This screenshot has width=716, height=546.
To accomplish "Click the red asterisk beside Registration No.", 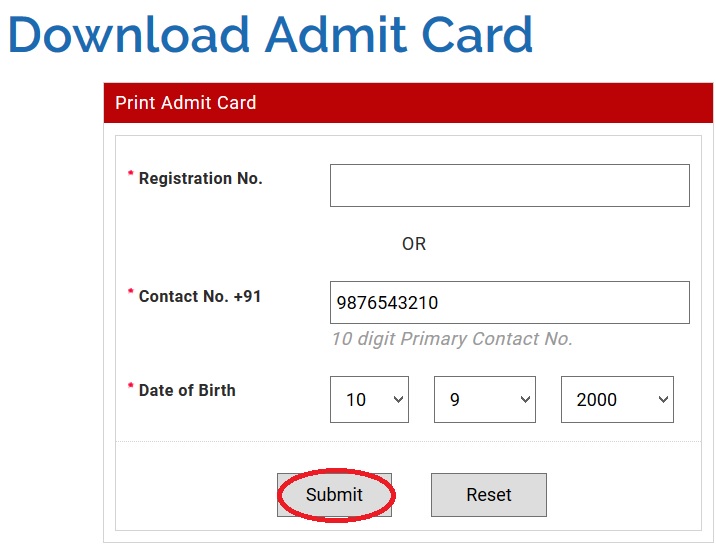I will (x=130, y=175).
